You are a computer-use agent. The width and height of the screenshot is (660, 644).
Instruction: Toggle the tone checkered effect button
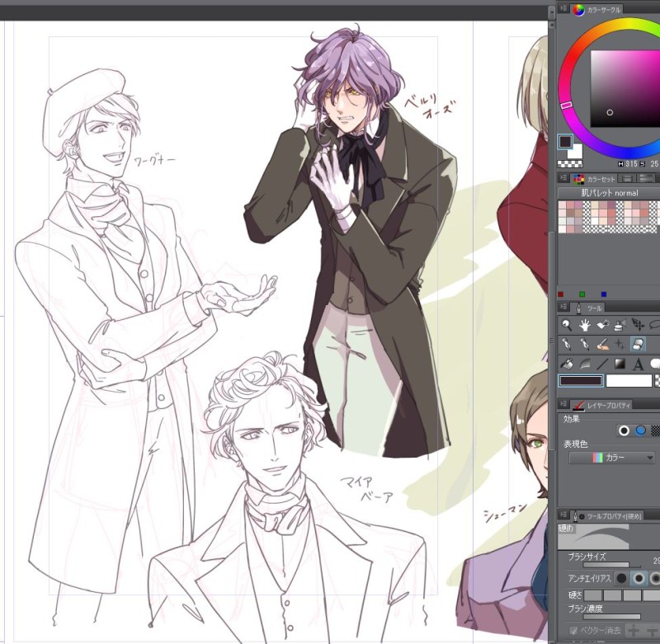point(655,430)
